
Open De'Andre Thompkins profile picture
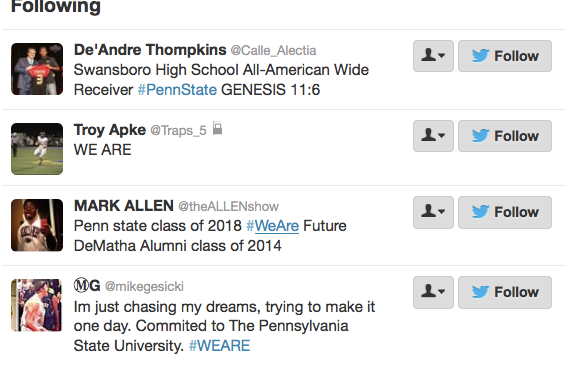click(37, 69)
